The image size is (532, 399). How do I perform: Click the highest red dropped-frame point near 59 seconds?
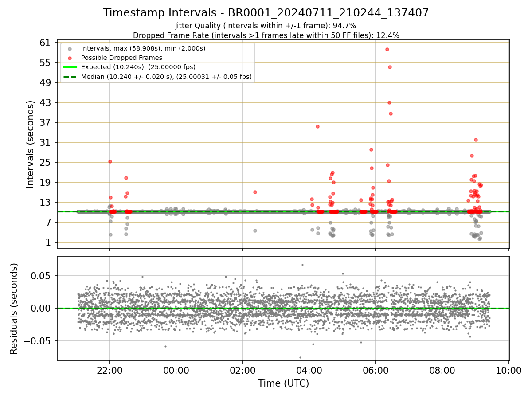click(387, 49)
